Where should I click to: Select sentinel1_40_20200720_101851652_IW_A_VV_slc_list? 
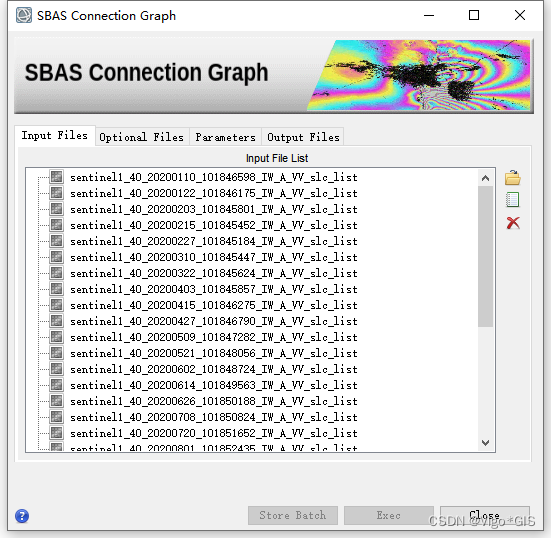pyautogui.click(x=214, y=433)
